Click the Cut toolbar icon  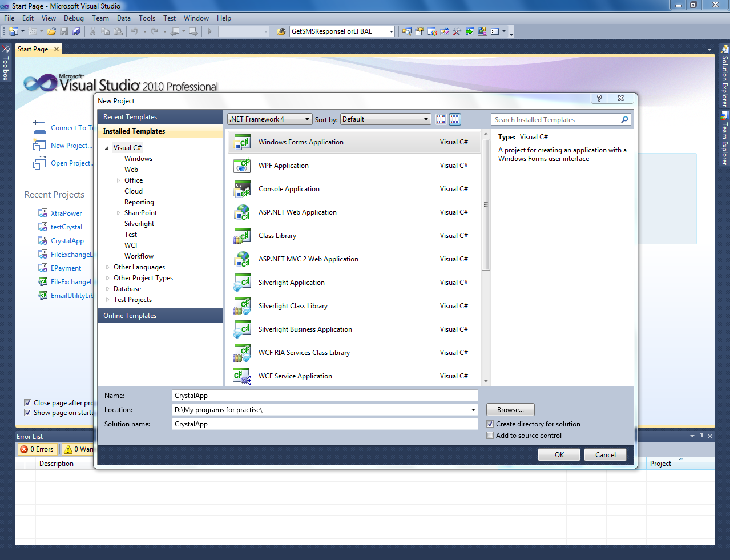pos(93,31)
